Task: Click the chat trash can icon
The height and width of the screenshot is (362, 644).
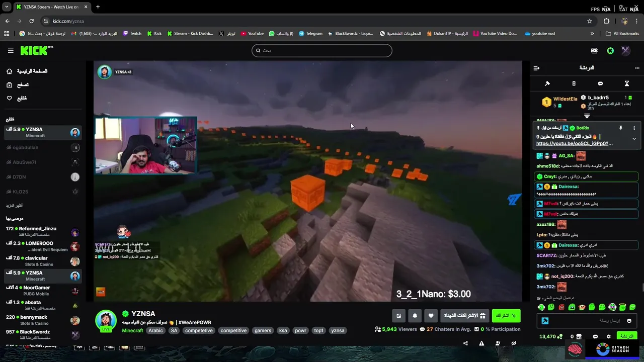Action: (x=574, y=83)
